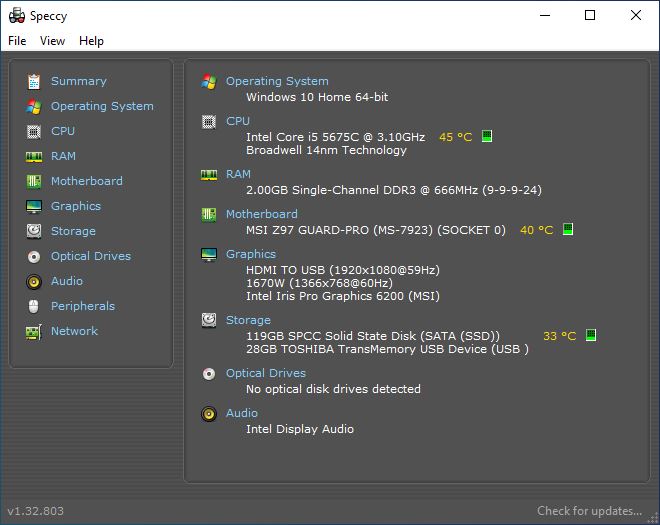Click Optical Drives heading link in summary
The width and height of the screenshot is (660, 525).
pos(266,373)
